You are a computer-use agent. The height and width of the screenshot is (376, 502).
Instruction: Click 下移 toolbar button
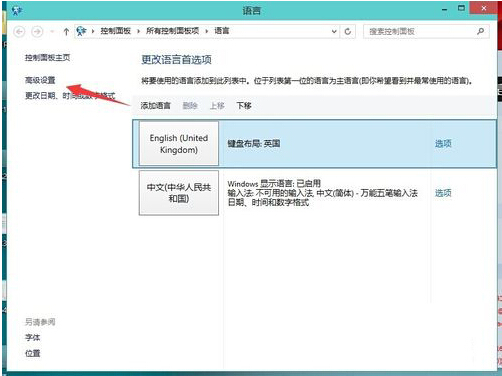[244, 106]
